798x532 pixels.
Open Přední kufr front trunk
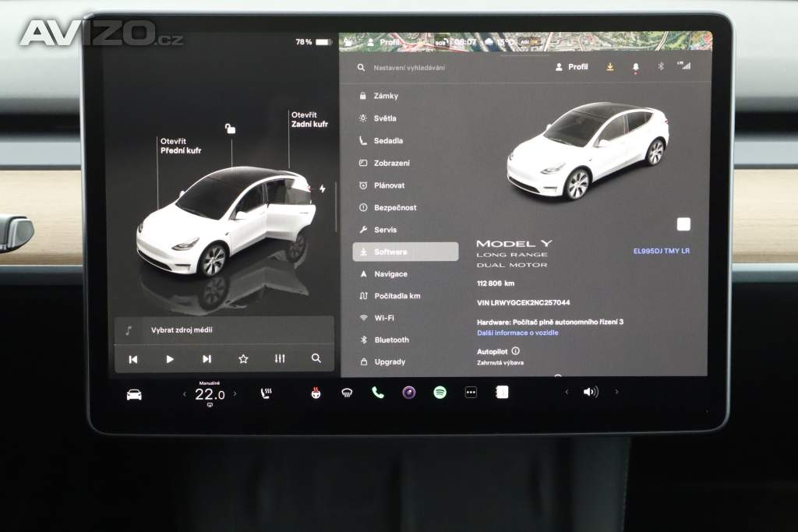[x=181, y=146]
